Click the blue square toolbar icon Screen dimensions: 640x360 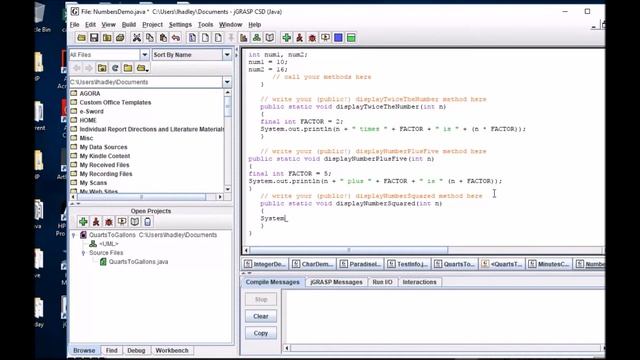[338, 38]
